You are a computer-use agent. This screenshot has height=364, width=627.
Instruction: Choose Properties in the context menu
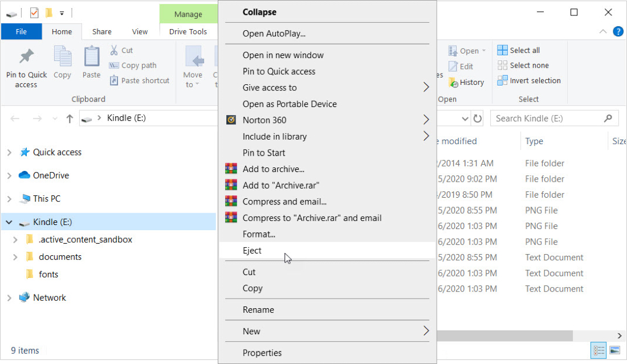(262, 353)
